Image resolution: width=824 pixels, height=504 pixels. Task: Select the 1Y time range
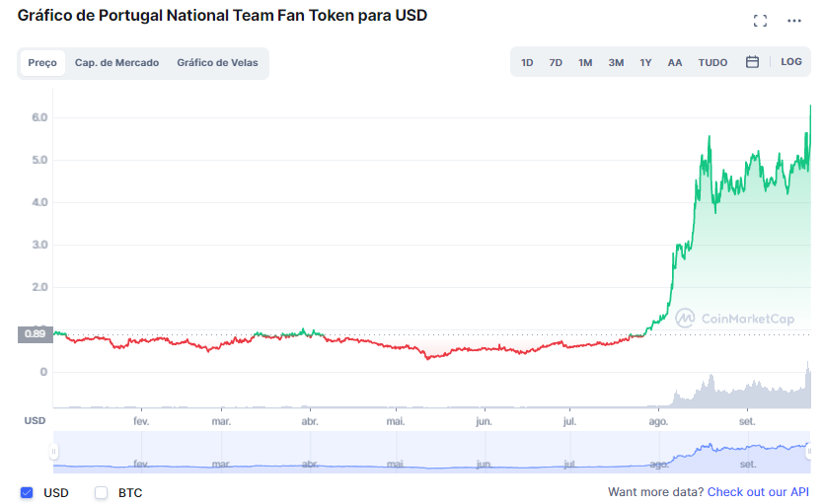pyautogui.click(x=645, y=62)
